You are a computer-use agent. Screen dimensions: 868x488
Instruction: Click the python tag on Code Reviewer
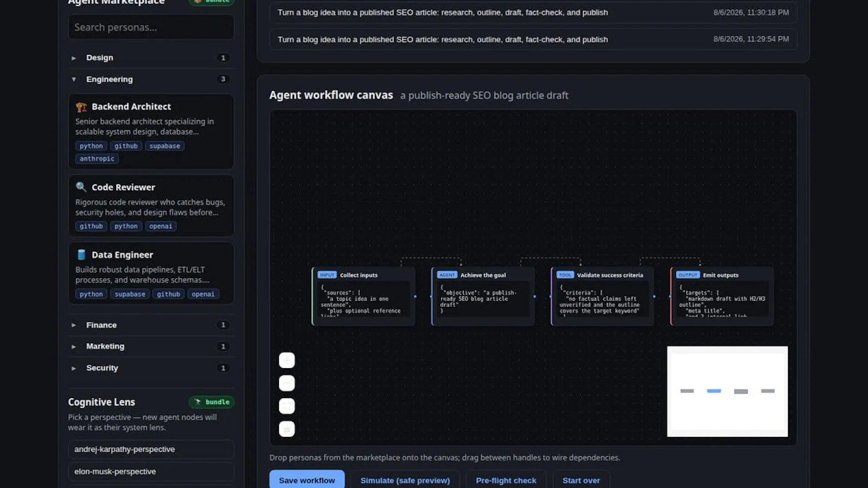point(126,226)
